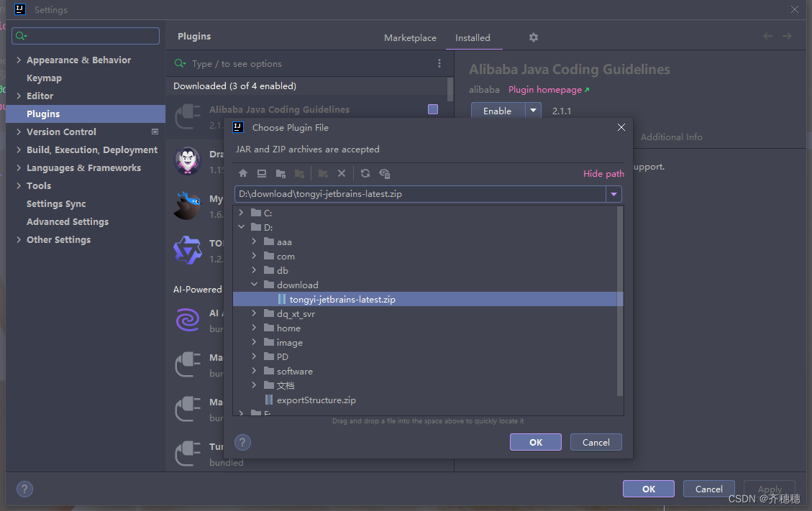Click OK in the Settings window

[x=648, y=489]
